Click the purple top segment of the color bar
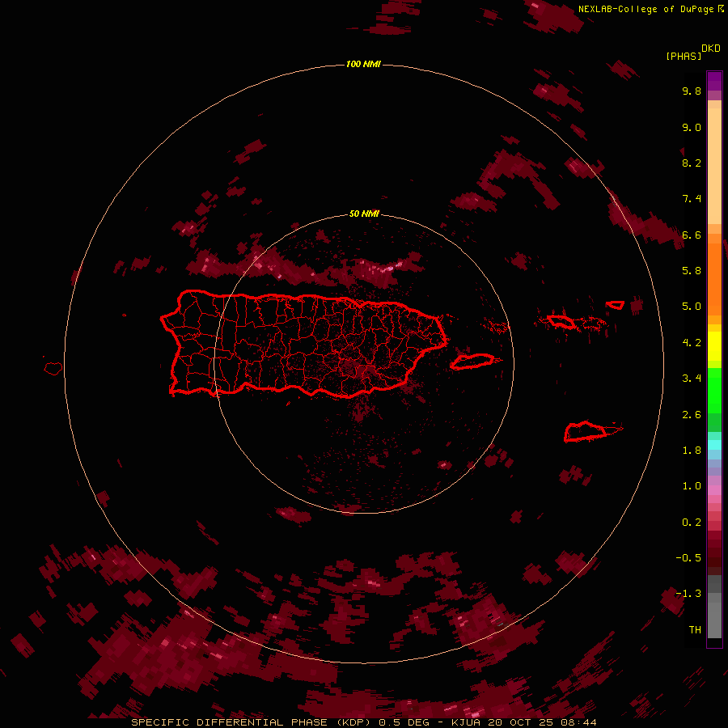 click(714, 81)
